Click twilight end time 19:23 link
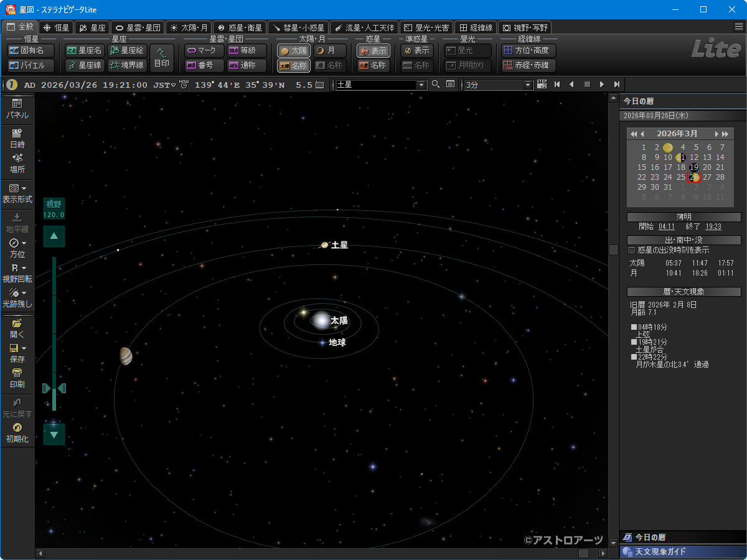Image resolution: width=747 pixels, height=560 pixels. 713,226
